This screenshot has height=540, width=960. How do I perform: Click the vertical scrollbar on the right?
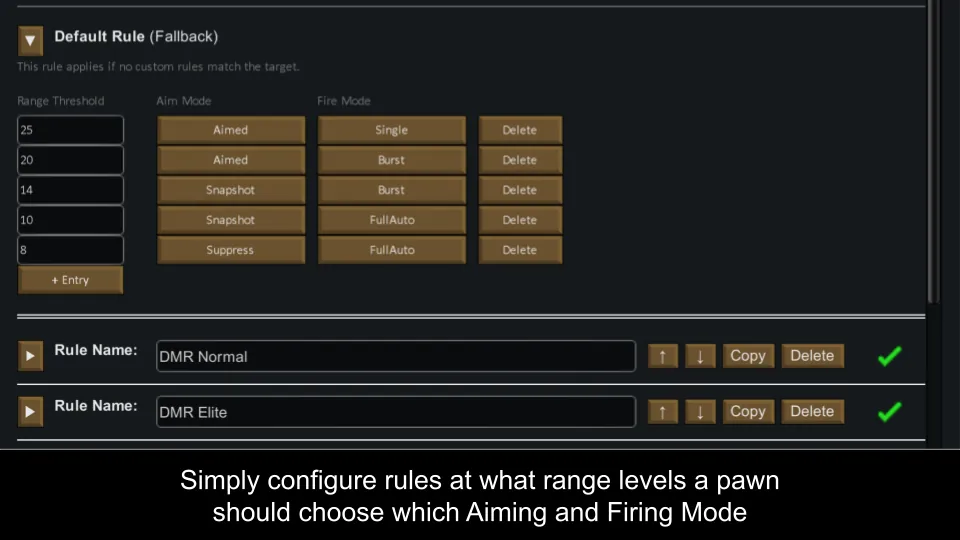[933, 150]
